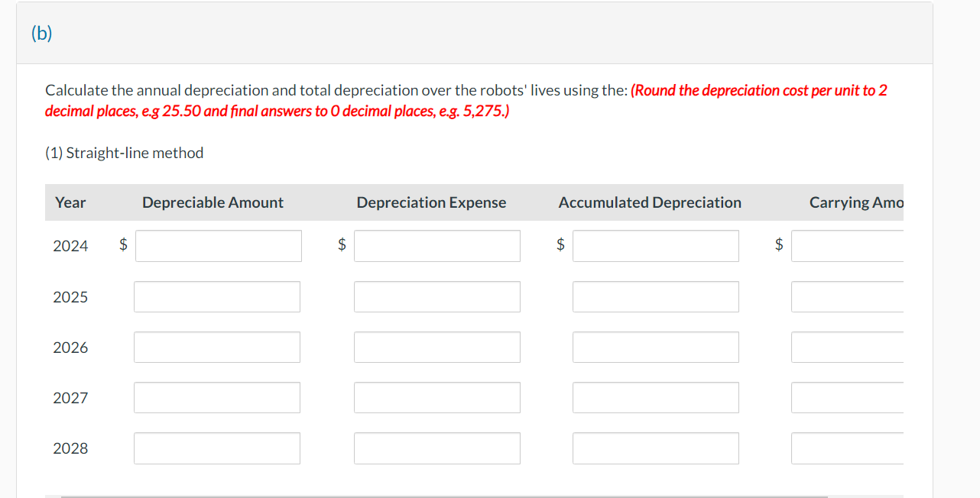Select the 2026 Depreciable Amount field

[x=217, y=347]
